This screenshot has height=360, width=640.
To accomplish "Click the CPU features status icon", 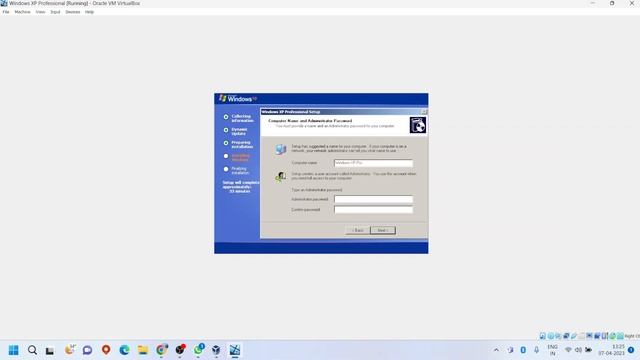I will pos(605,336).
